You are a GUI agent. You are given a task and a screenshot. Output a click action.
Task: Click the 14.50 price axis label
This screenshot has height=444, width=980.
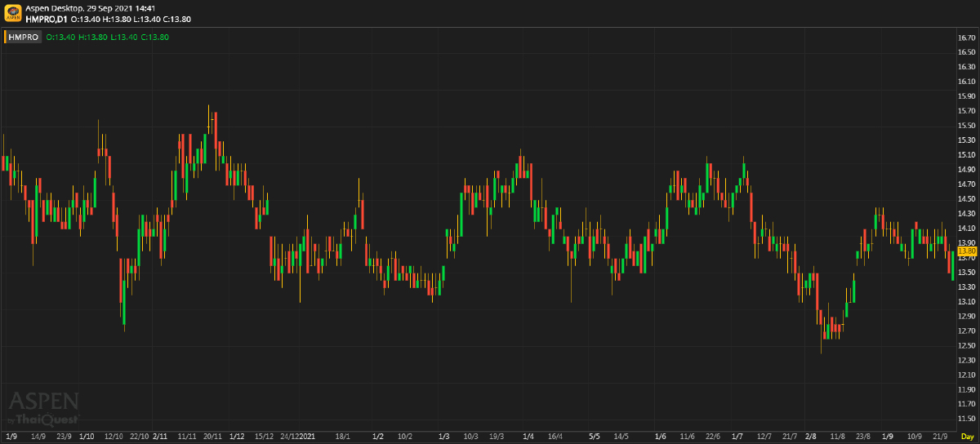967,199
